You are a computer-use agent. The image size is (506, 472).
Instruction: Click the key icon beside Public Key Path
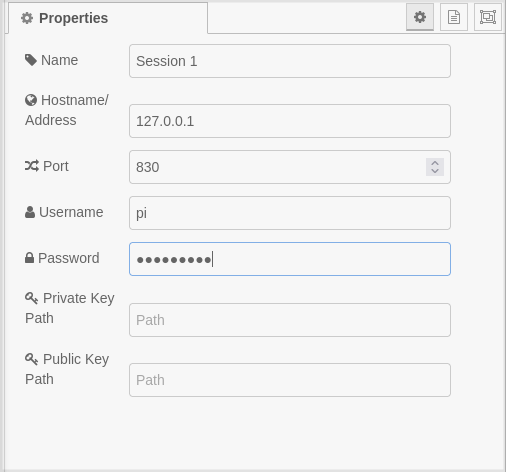(31, 359)
